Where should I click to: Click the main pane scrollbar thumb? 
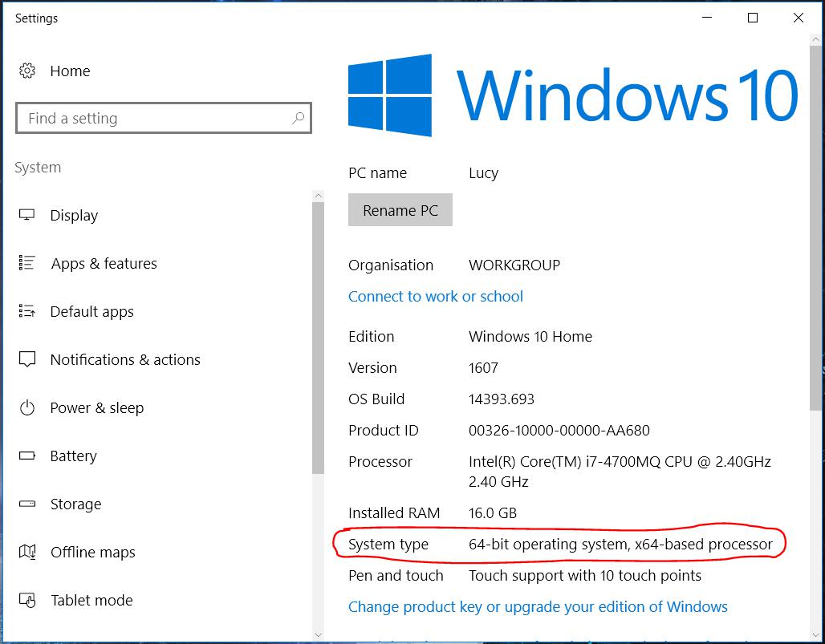point(816,229)
